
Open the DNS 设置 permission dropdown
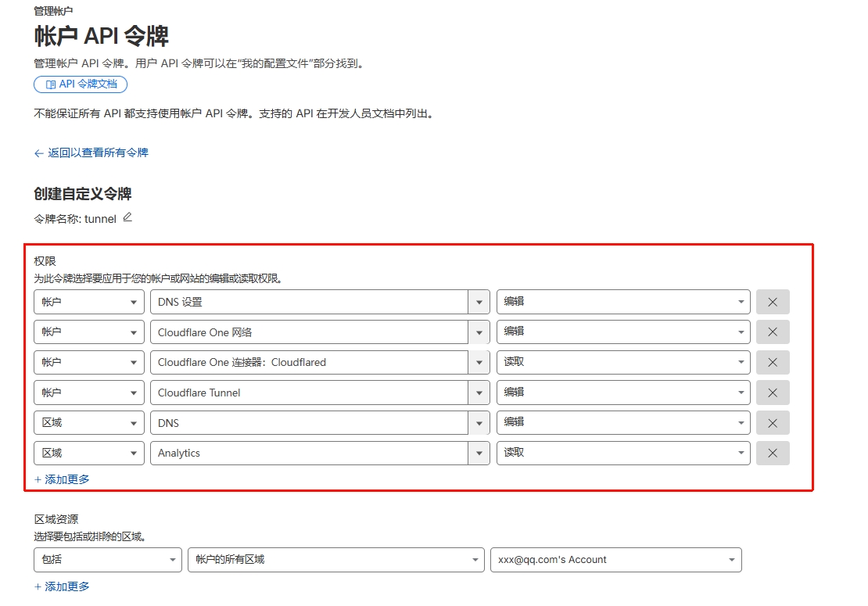(479, 302)
